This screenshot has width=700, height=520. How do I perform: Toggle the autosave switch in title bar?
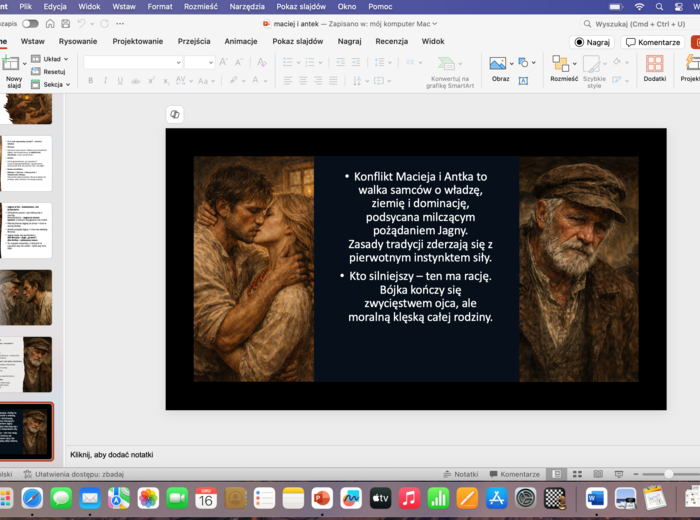30,23
